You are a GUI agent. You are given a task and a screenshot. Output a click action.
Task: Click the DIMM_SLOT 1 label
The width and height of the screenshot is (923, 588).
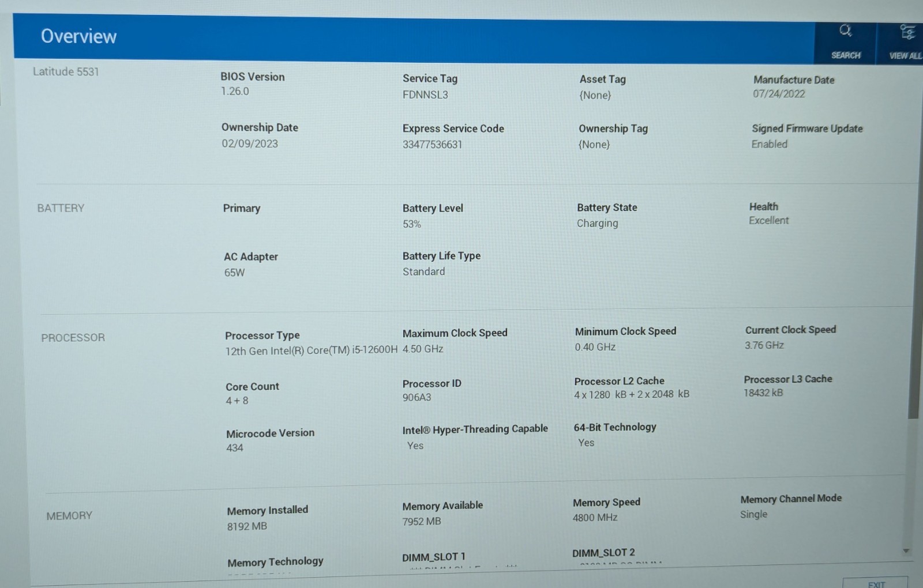434,557
